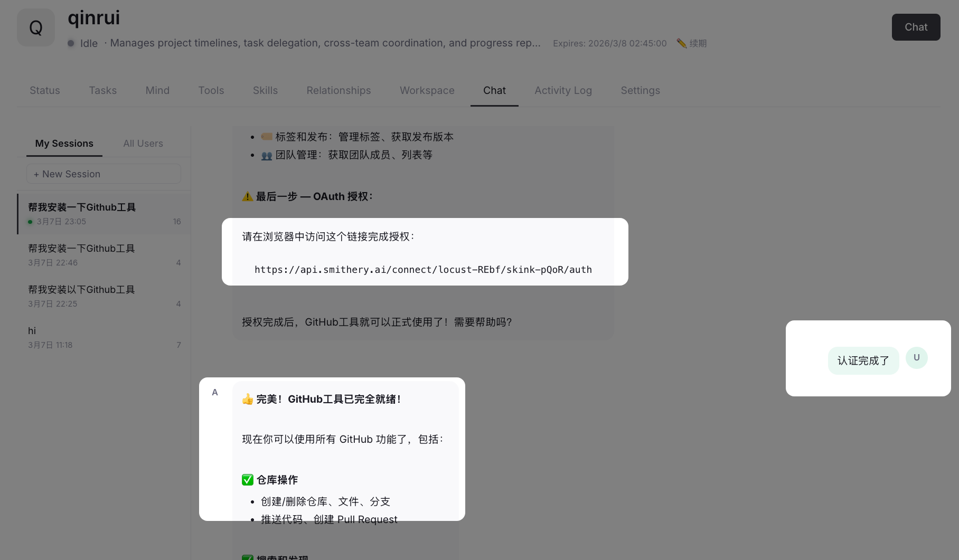Viewport: 959px width, 560px height.
Task: Click the message count 16 on the active session
Action: click(x=177, y=222)
